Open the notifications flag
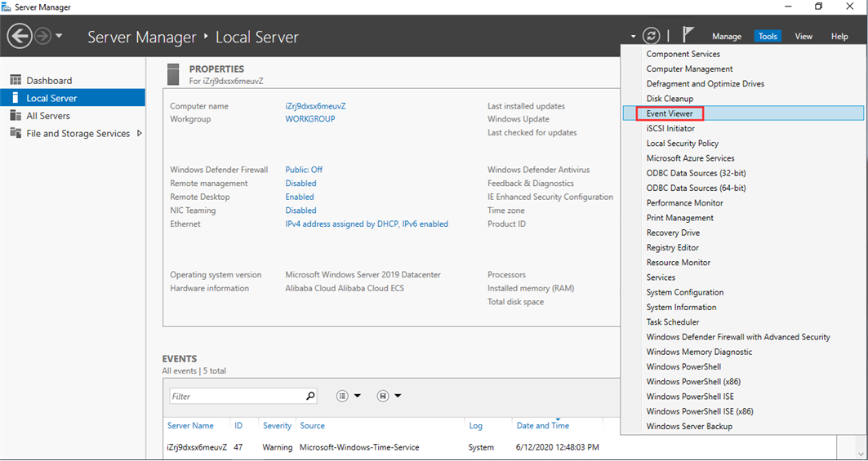868x461 pixels. 688,35
